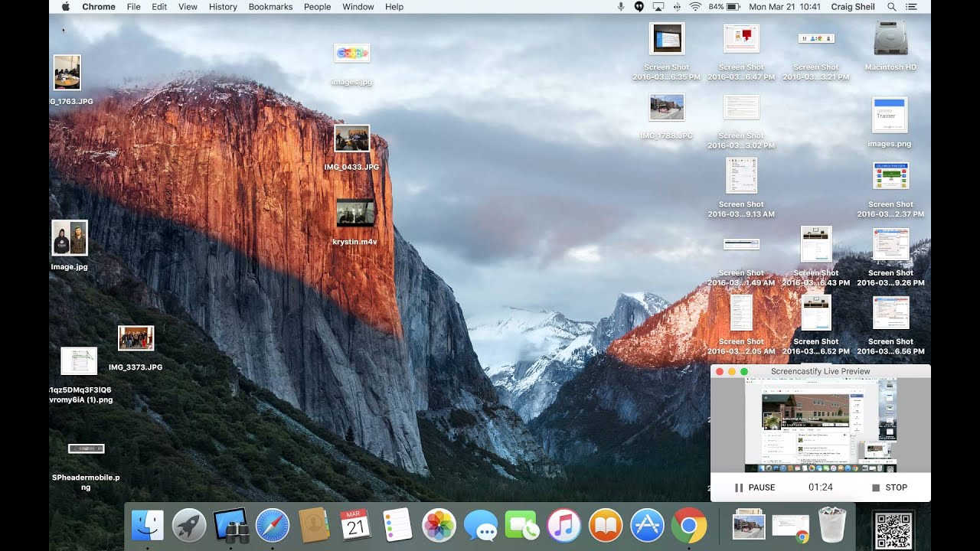Open Calendar showing MAR 21 in Dock

coord(355,526)
